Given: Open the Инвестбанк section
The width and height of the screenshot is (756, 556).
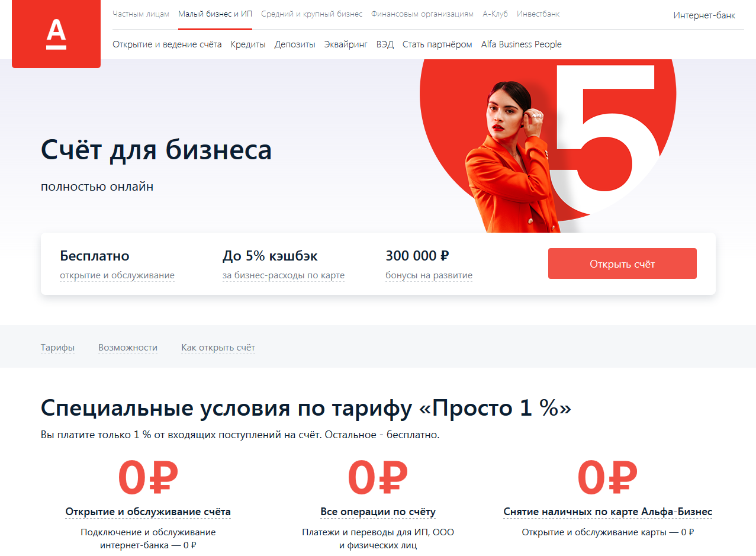Looking at the screenshot, I should [538, 14].
